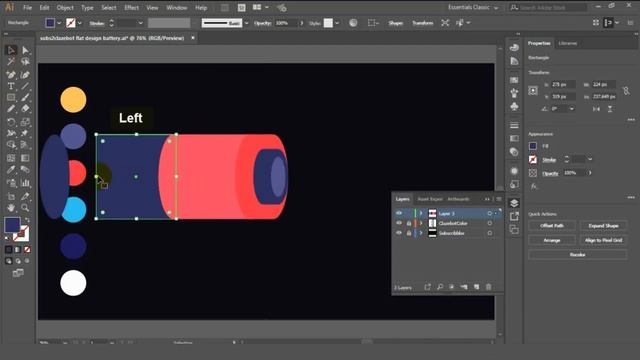Click the Shape link in control bar
Image resolution: width=640 pixels, height=360 pixels.
click(x=396, y=23)
